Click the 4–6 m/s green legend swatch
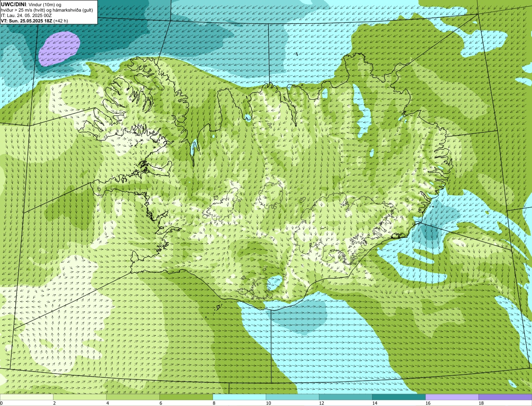Viewport: 532px width, 406px height. 133,397
